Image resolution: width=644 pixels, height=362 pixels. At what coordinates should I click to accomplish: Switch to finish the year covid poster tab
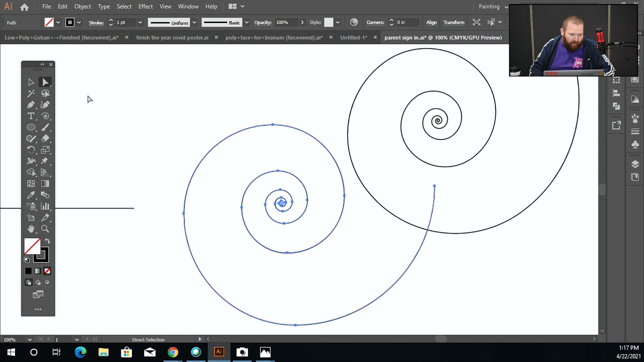172,37
